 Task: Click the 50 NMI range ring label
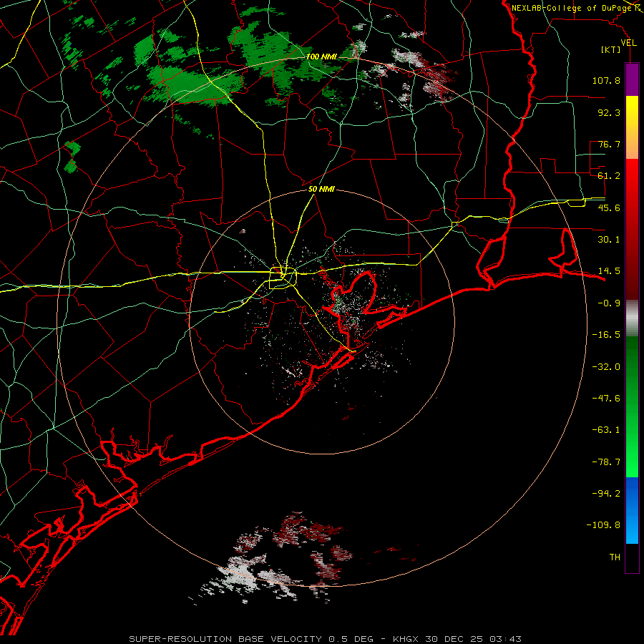321,190
